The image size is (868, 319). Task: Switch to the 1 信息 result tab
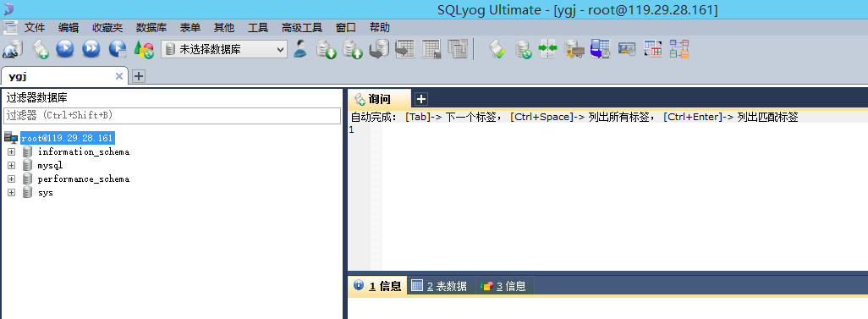pos(377,286)
